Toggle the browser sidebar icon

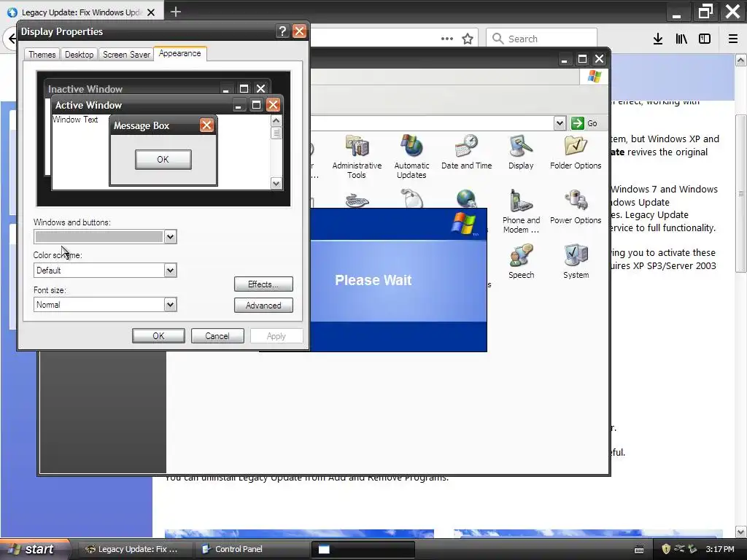click(x=705, y=39)
